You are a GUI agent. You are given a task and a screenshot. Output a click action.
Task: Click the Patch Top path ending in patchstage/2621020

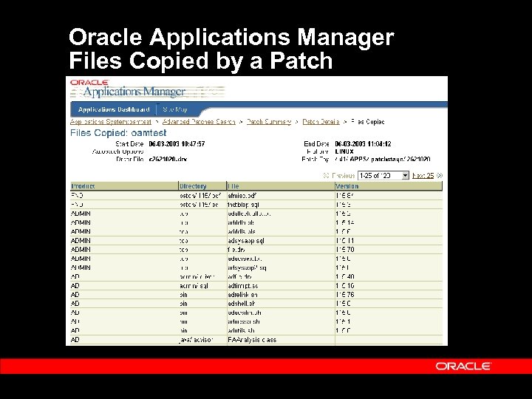click(383, 159)
